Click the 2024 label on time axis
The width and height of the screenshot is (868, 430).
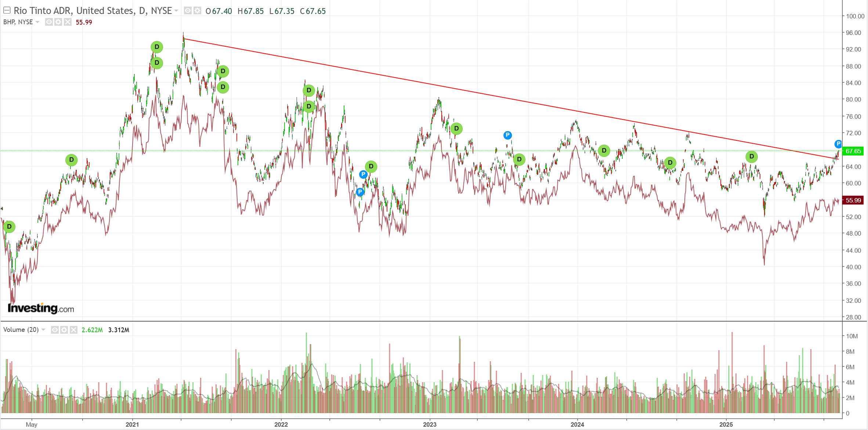577,424
